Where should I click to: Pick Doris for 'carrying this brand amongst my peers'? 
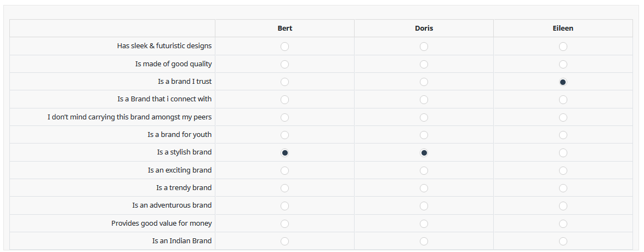tap(424, 117)
